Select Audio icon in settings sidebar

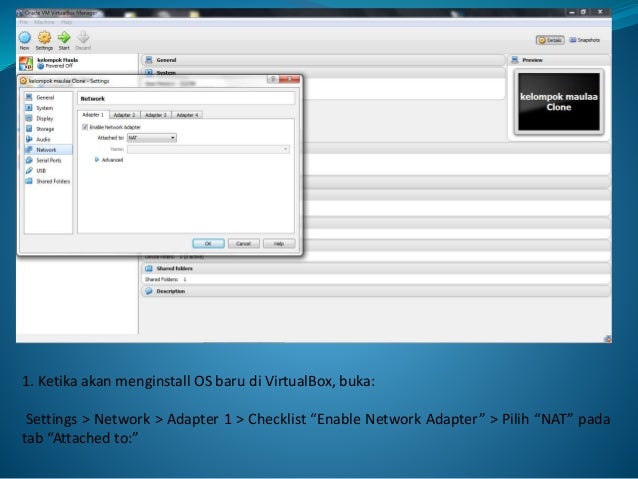click(29, 139)
